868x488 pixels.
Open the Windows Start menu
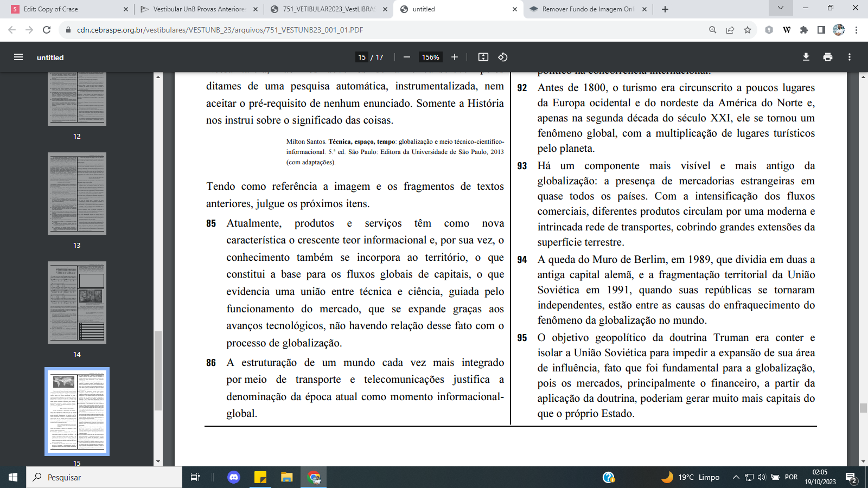click(13, 477)
